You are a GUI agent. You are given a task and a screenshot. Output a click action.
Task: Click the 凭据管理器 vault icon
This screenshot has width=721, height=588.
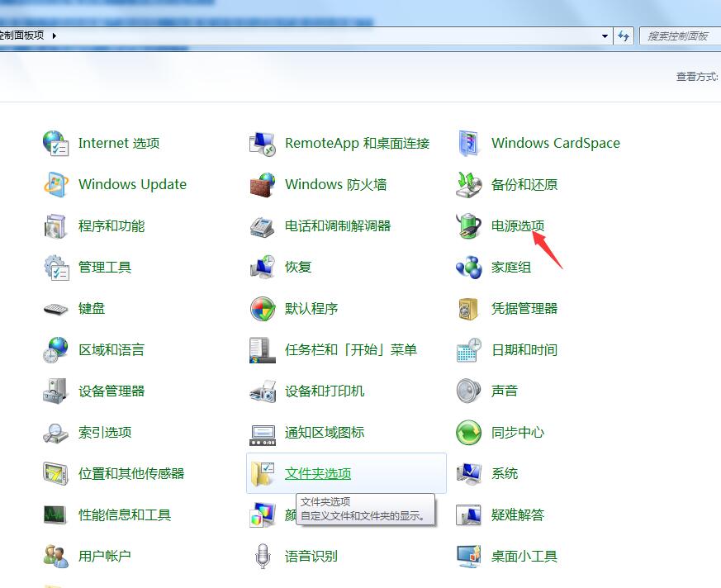[469, 308]
